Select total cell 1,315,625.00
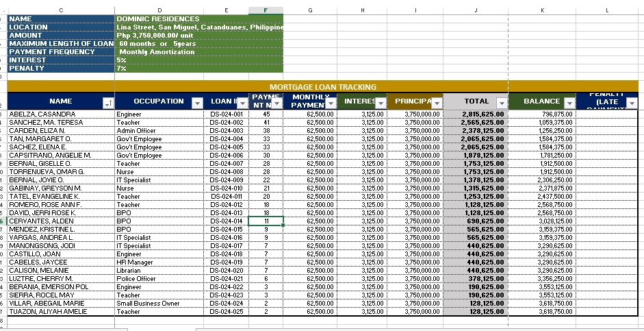The height and width of the screenshot is (331, 644). (x=476, y=188)
